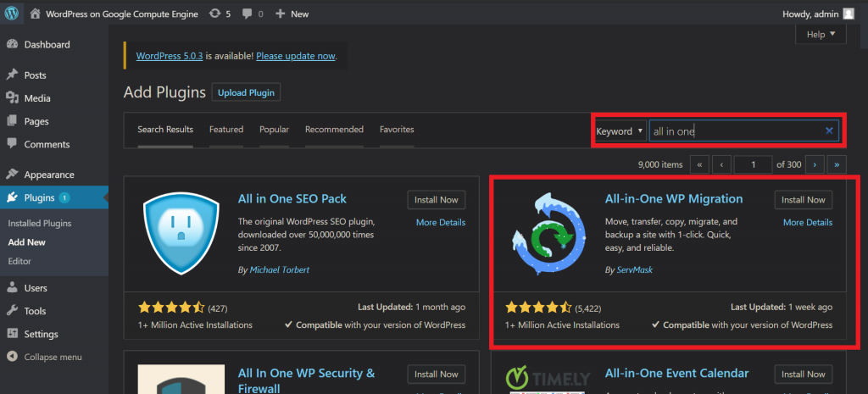Open the Keyword search type dropdown
The width and height of the screenshot is (868, 394).
pyautogui.click(x=620, y=131)
